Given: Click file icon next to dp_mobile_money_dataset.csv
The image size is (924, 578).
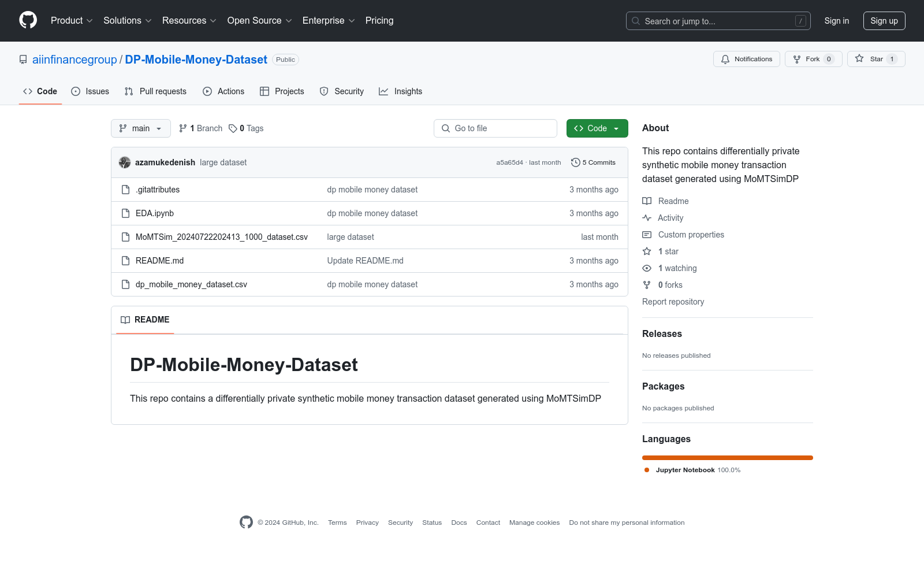Looking at the screenshot, I should tap(126, 284).
